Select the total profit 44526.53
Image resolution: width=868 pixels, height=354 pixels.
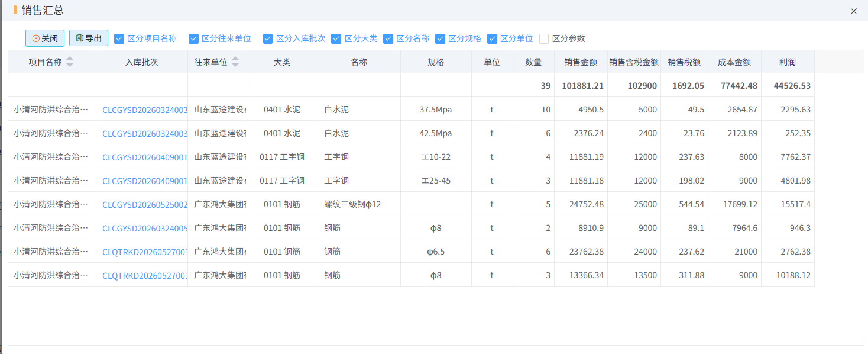(792, 86)
